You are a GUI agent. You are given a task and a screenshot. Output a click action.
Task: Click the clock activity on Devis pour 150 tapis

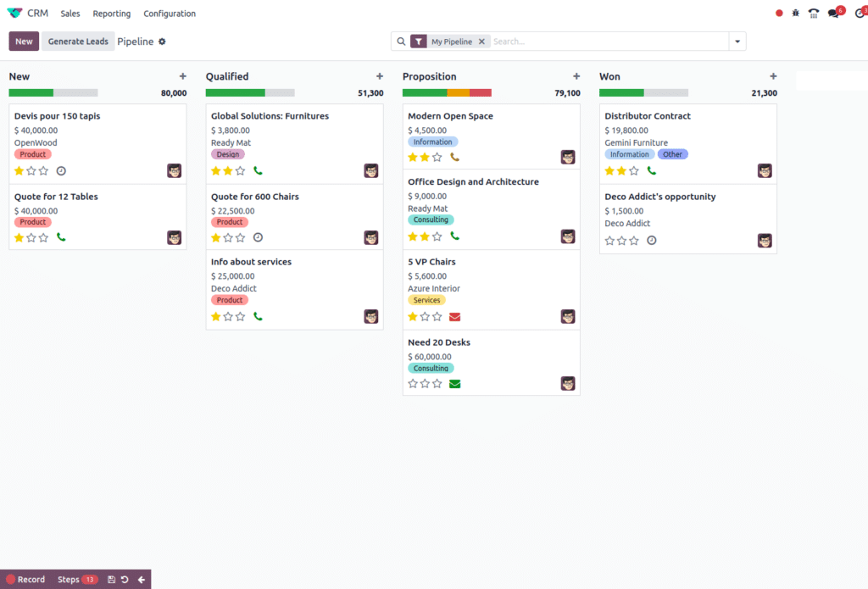[61, 171]
